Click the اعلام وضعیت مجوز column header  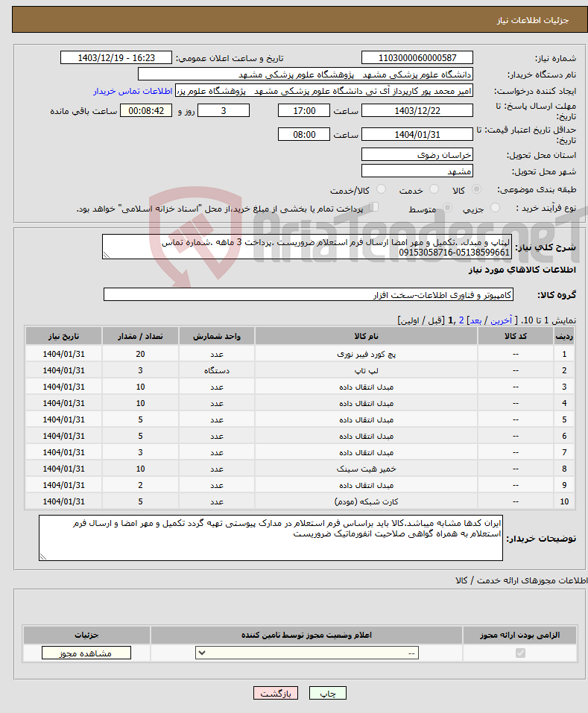click(x=306, y=635)
